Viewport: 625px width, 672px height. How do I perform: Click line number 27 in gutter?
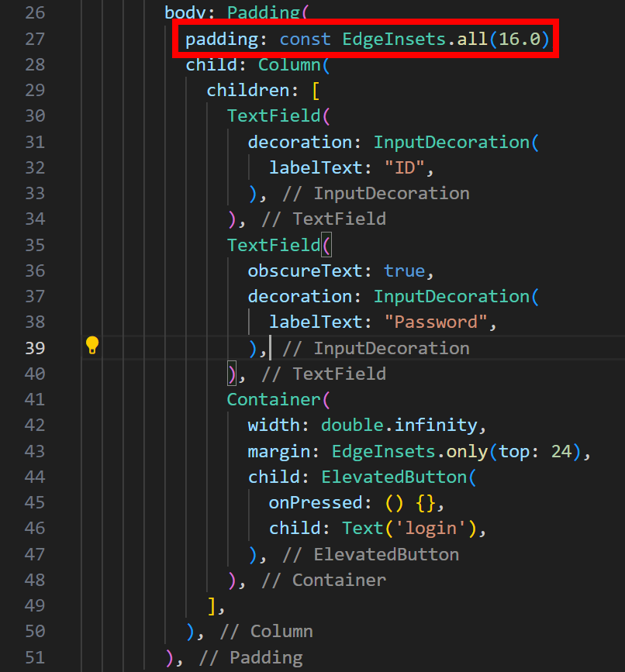35,40
